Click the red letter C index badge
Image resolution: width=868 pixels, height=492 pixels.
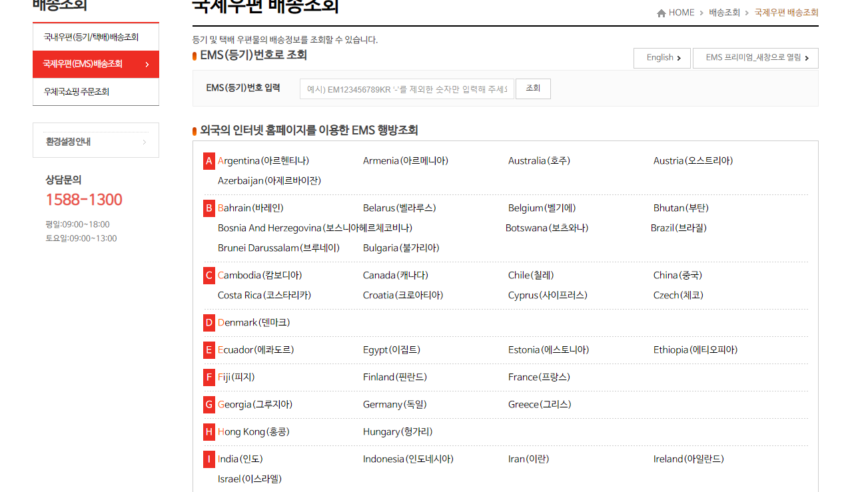click(x=209, y=276)
